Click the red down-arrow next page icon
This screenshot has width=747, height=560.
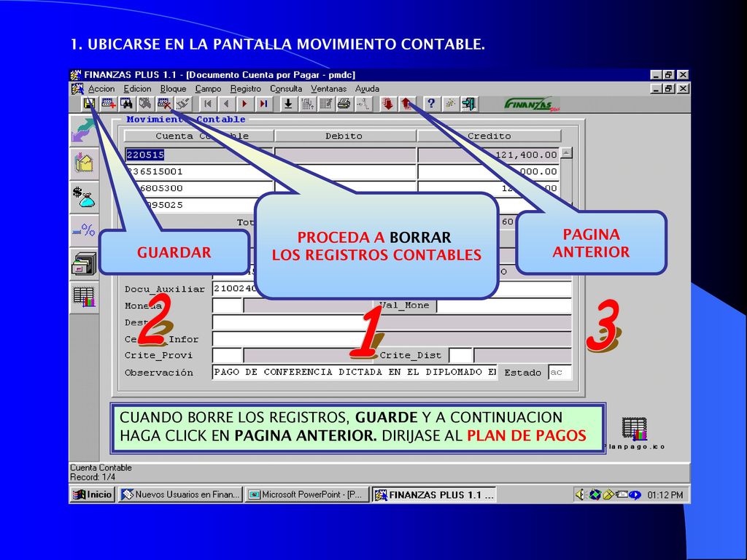point(388,104)
